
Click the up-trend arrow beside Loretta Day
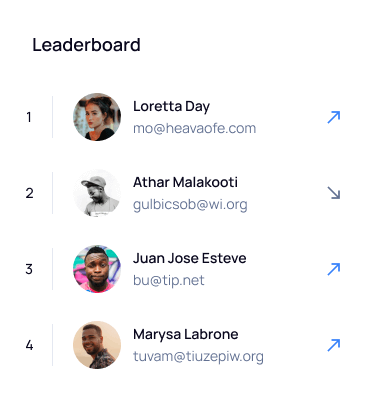334,117
